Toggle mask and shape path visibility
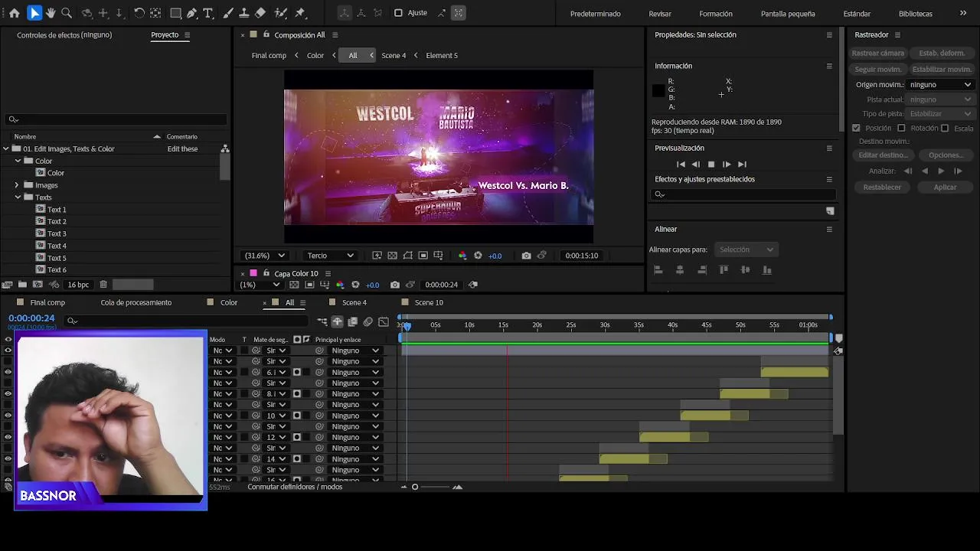 coord(407,256)
